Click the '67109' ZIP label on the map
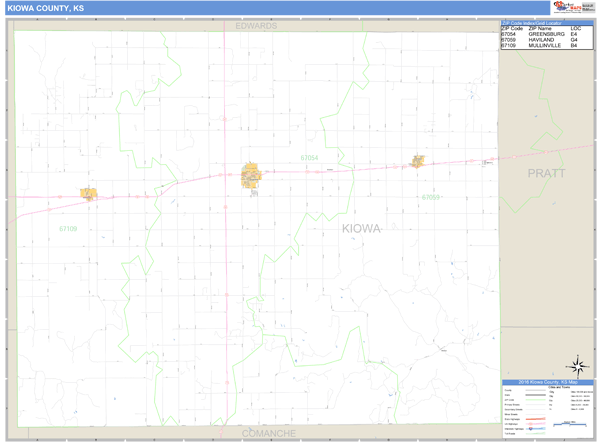The height and width of the screenshot is (442, 600). [68, 228]
